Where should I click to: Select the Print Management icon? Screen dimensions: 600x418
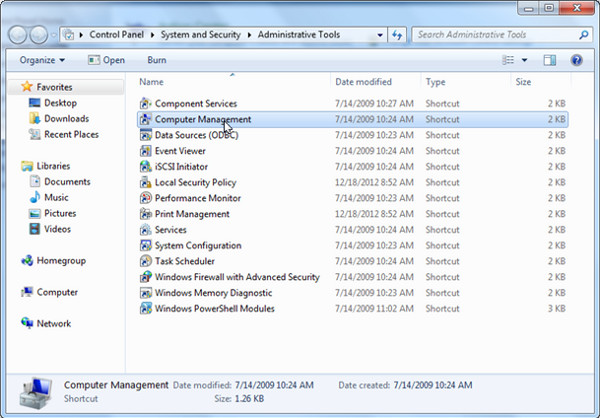(145, 214)
